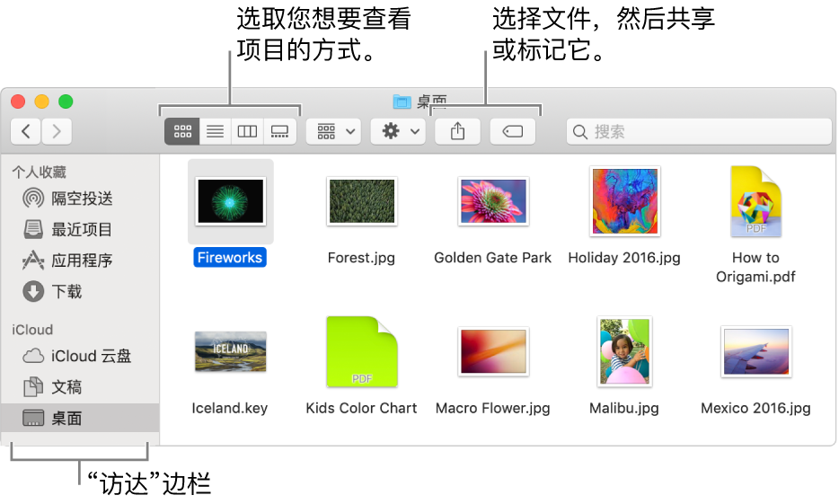The width and height of the screenshot is (839, 504).
Task: Go back with the left chevron button
Action: point(26,132)
